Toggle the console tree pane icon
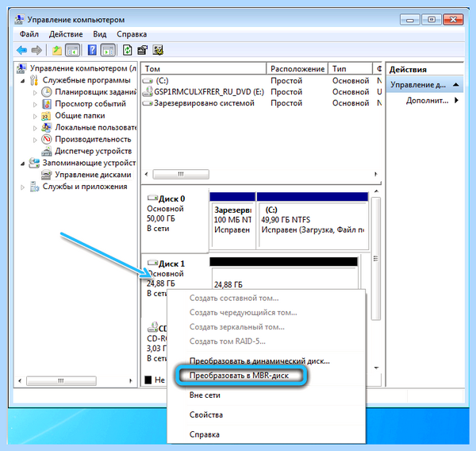Image resolution: width=476 pixels, height=451 pixels. 72,50
